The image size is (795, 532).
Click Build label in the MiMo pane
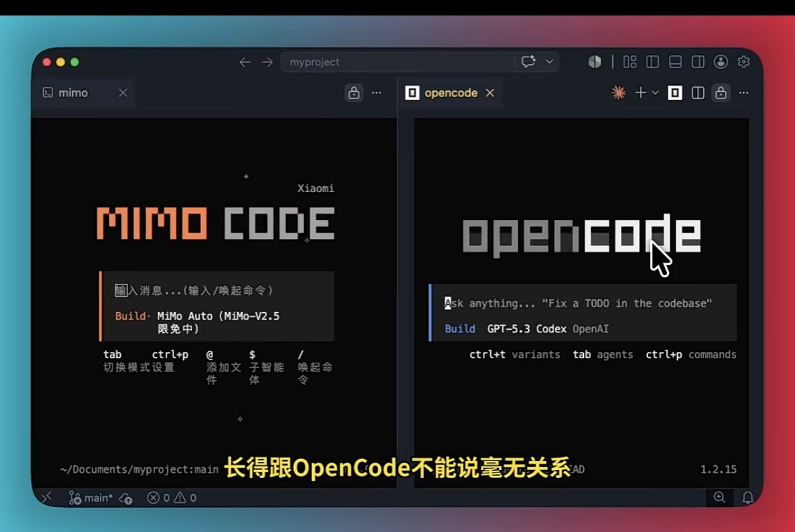click(x=129, y=316)
